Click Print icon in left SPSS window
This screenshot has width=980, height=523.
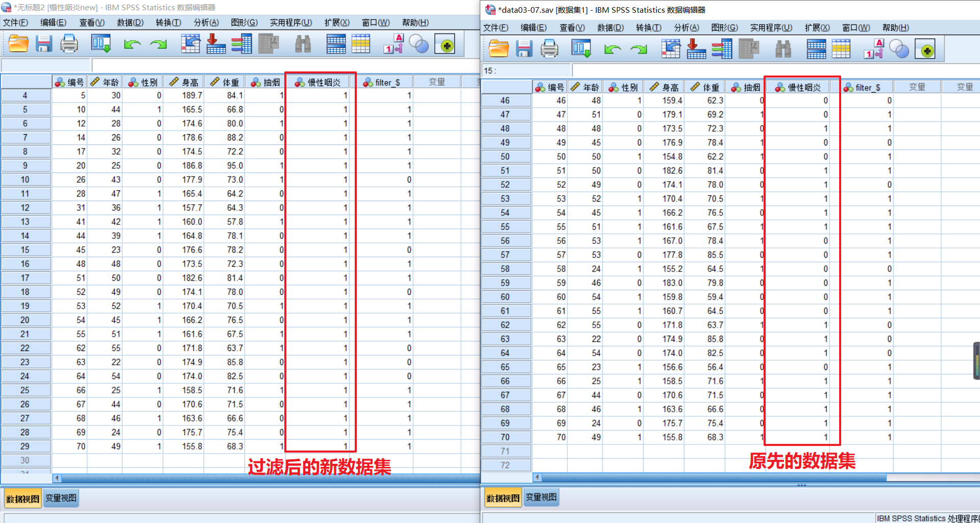pyautogui.click(x=69, y=44)
